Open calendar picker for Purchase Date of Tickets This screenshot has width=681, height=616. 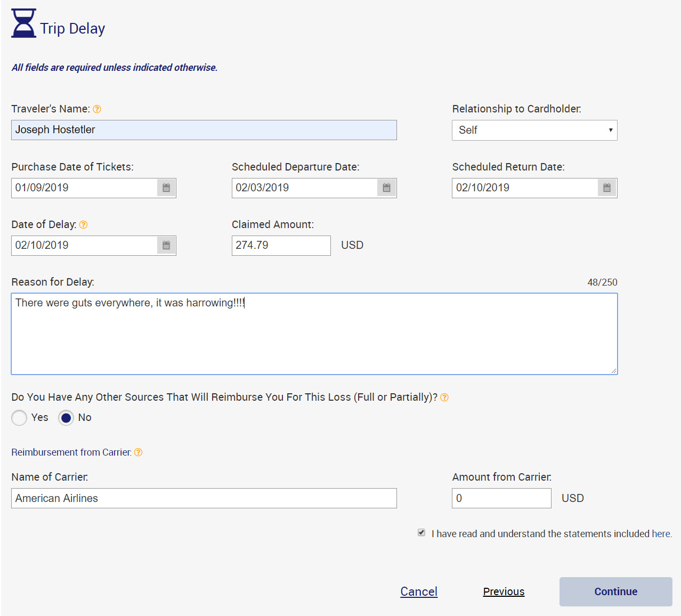166,188
